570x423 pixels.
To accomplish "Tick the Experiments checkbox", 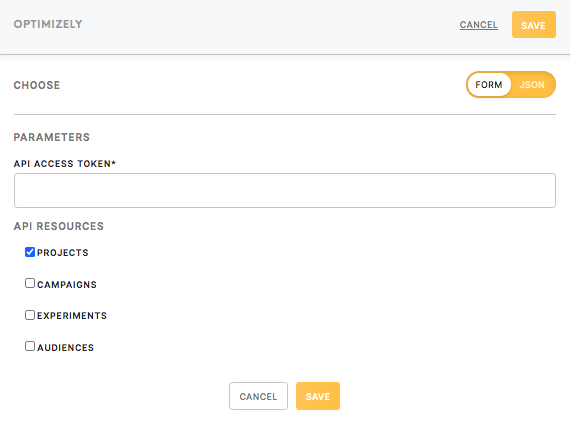I will point(30,315).
